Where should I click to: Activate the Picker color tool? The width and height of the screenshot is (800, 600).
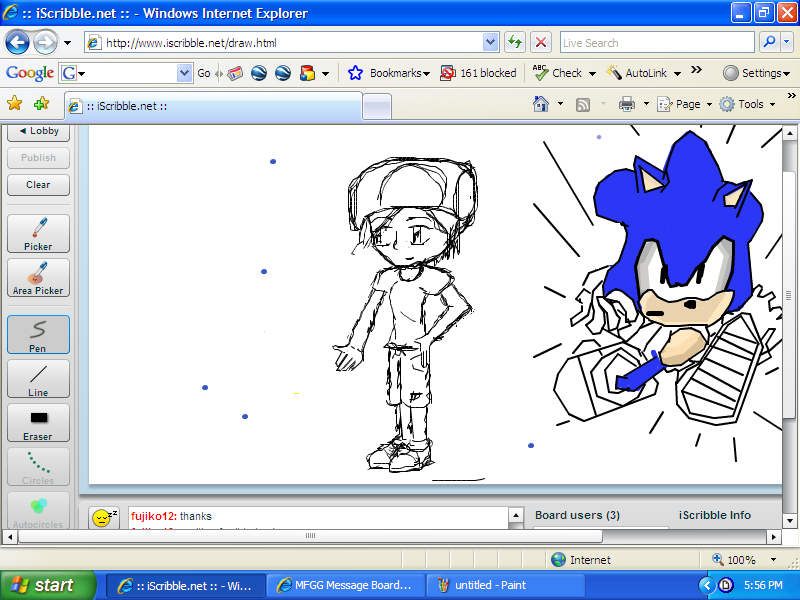click(x=38, y=233)
